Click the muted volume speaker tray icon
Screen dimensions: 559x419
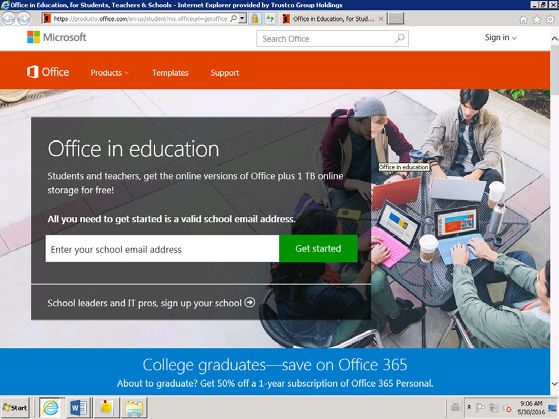pyautogui.click(x=507, y=408)
